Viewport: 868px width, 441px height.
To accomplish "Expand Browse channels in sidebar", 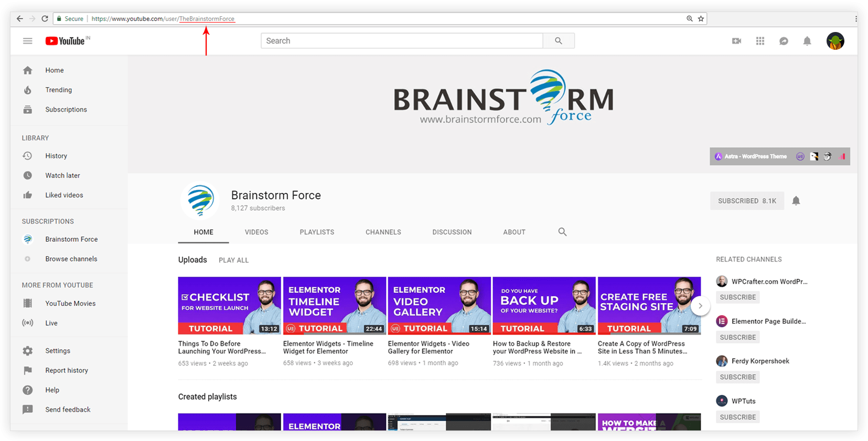I will (x=71, y=259).
